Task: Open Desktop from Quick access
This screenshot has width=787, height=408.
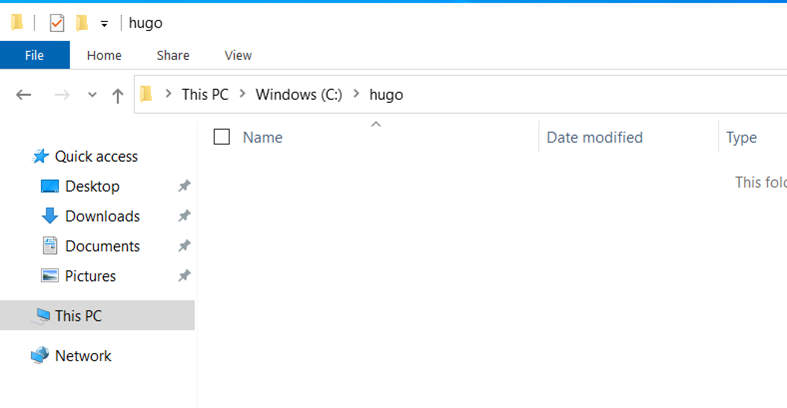Action: pyautogui.click(x=92, y=186)
